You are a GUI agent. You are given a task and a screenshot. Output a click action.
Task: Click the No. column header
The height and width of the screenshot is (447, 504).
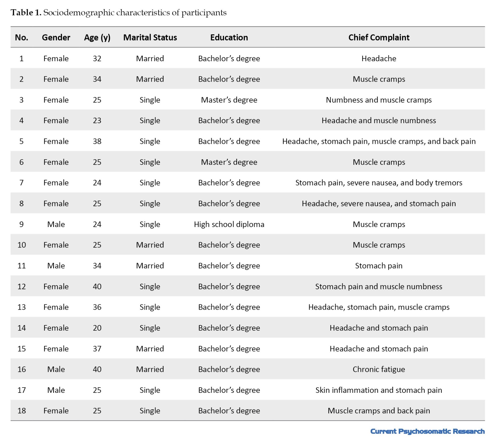click(x=21, y=38)
